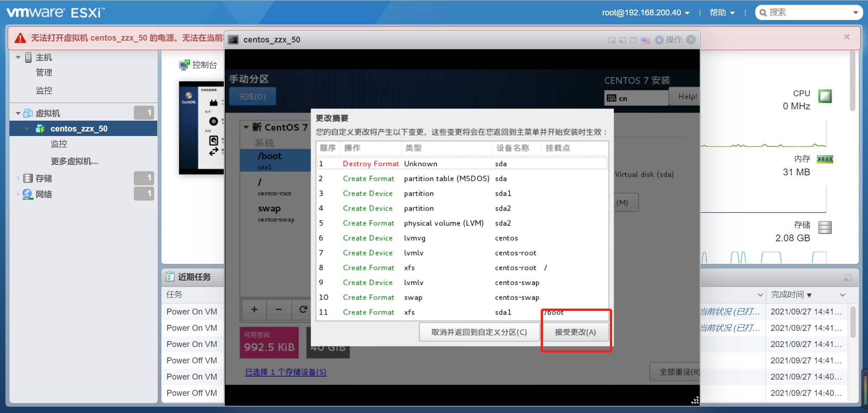Select the / centos-root mount point
Screen dimensions: 868x413
pos(275,187)
